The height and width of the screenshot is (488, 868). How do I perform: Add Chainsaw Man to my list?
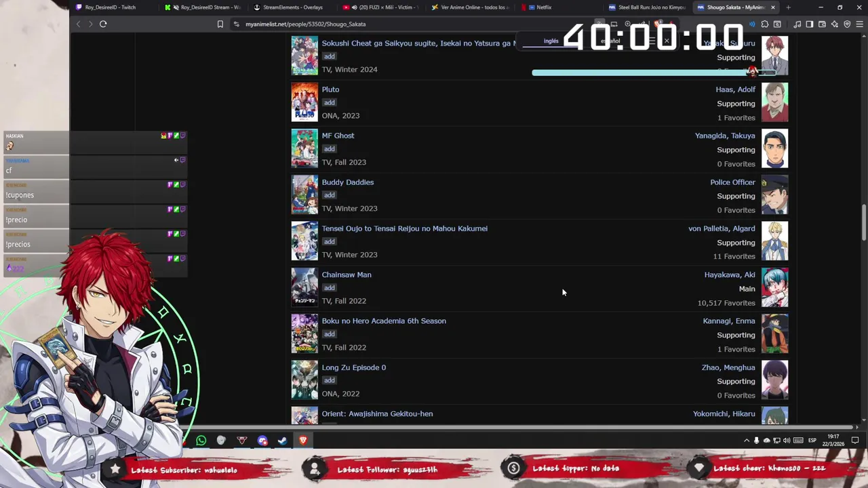(329, 287)
